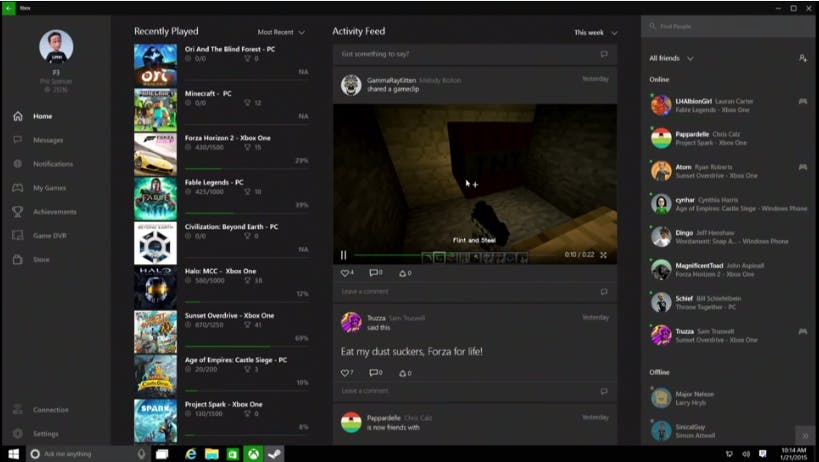Select friend LHAlbionGirl in friends list
Image resolution: width=819 pixels, height=462 pixels.
coord(728,105)
